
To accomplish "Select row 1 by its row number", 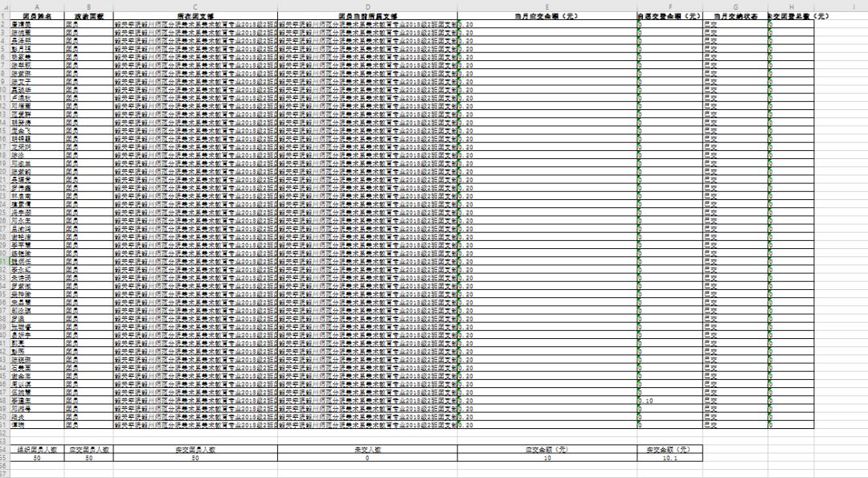I will click(5, 16).
